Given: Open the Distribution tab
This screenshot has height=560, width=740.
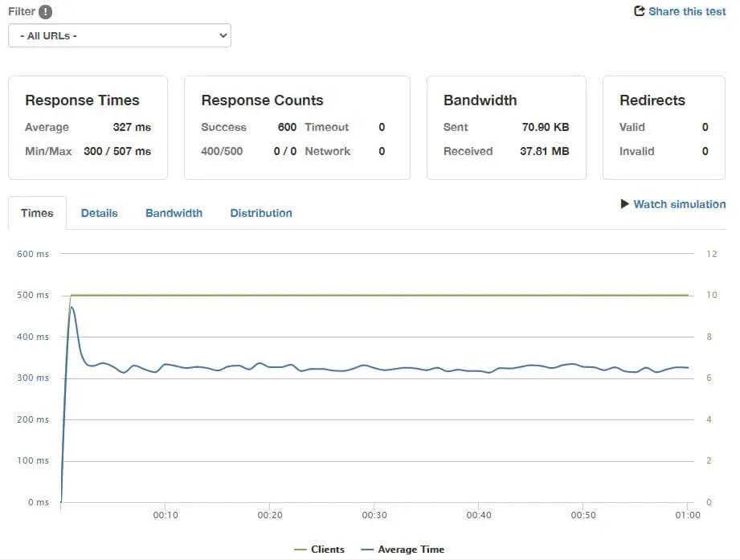Looking at the screenshot, I should tap(261, 213).
